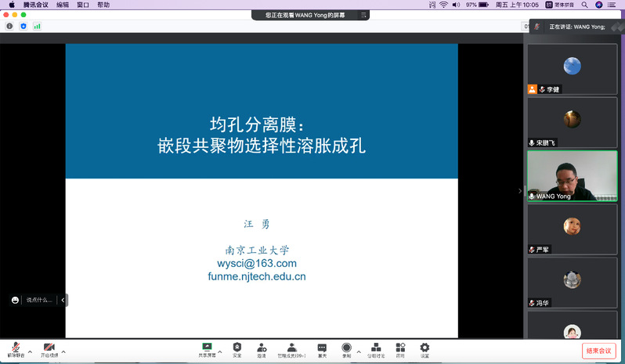Open the share screen options arrow
The image size is (625, 364).
point(220,351)
